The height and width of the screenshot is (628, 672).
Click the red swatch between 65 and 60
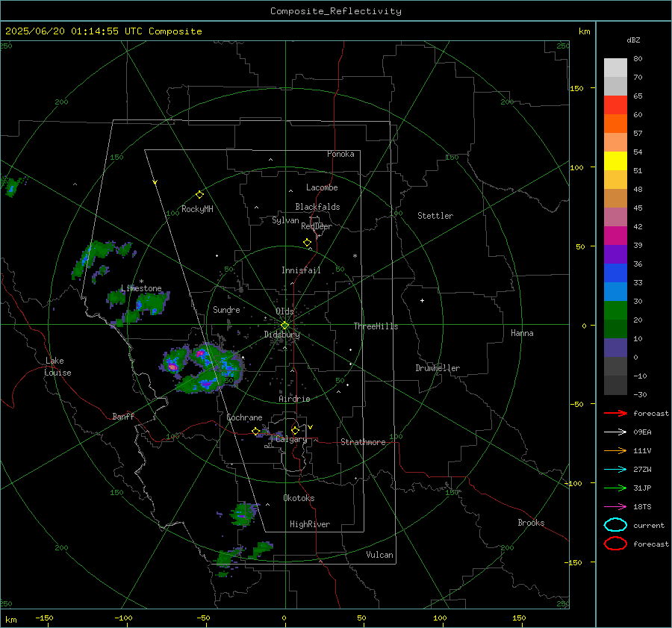615,105
